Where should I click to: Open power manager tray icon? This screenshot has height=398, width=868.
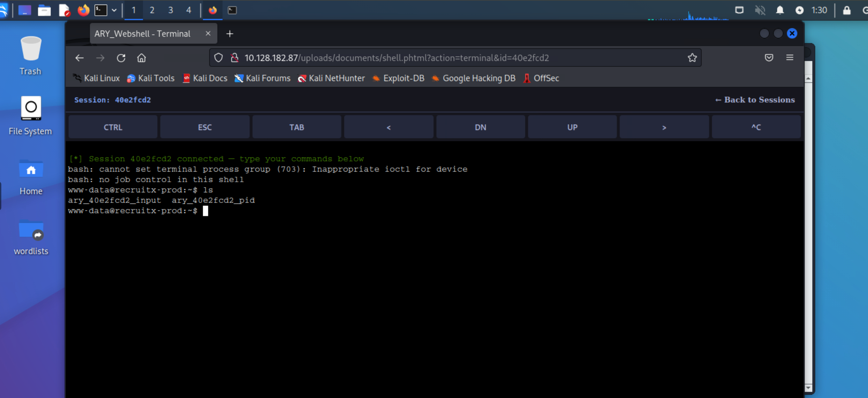click(800, 10)
